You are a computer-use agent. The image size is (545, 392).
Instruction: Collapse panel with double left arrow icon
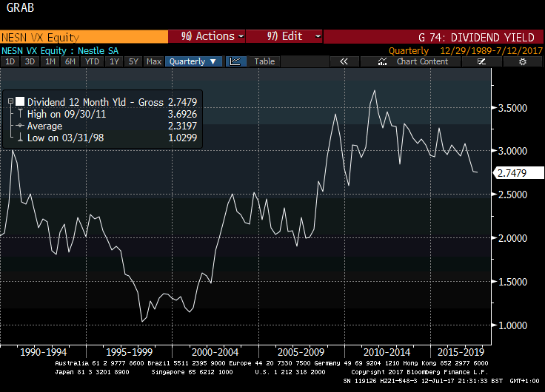(346, 62)
